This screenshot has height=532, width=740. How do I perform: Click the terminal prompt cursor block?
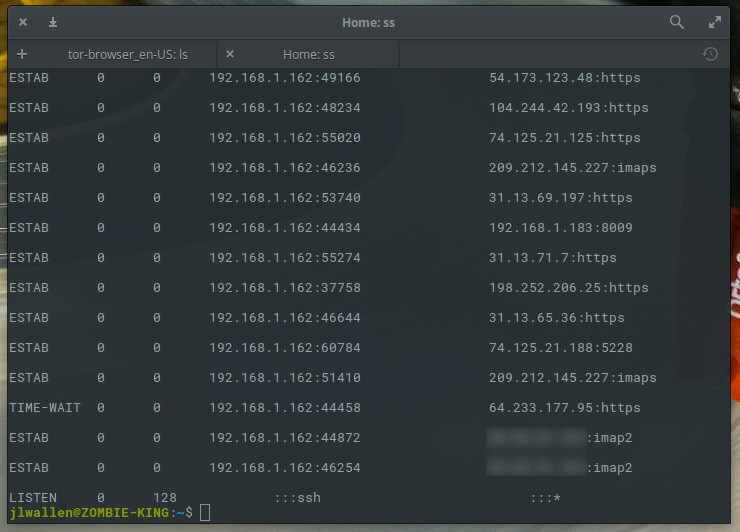[205, 513]
